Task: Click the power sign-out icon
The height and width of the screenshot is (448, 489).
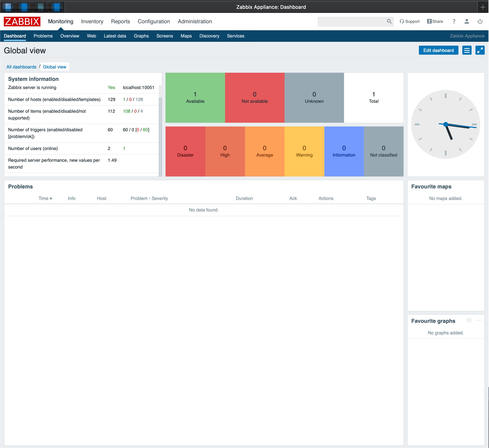Action: point(480,21)
